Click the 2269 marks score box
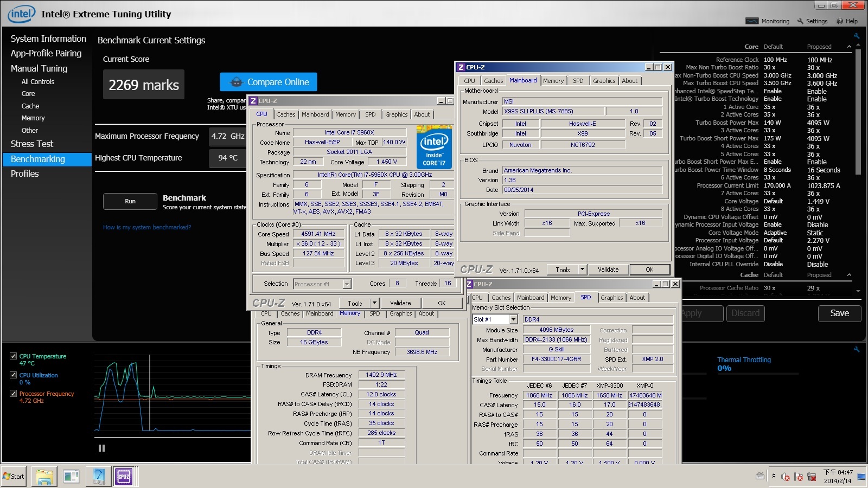The height and width of the screenshot is (488, 868). click(144, 85)
